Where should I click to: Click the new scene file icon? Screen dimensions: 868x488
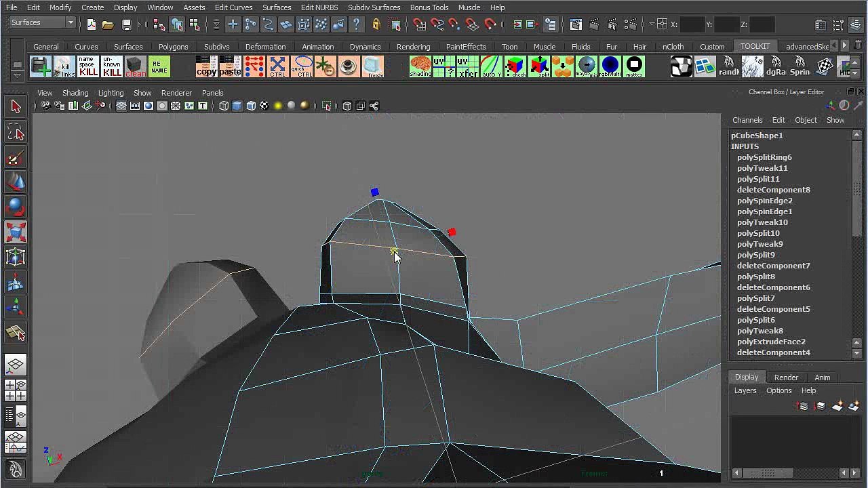[92, 24]
